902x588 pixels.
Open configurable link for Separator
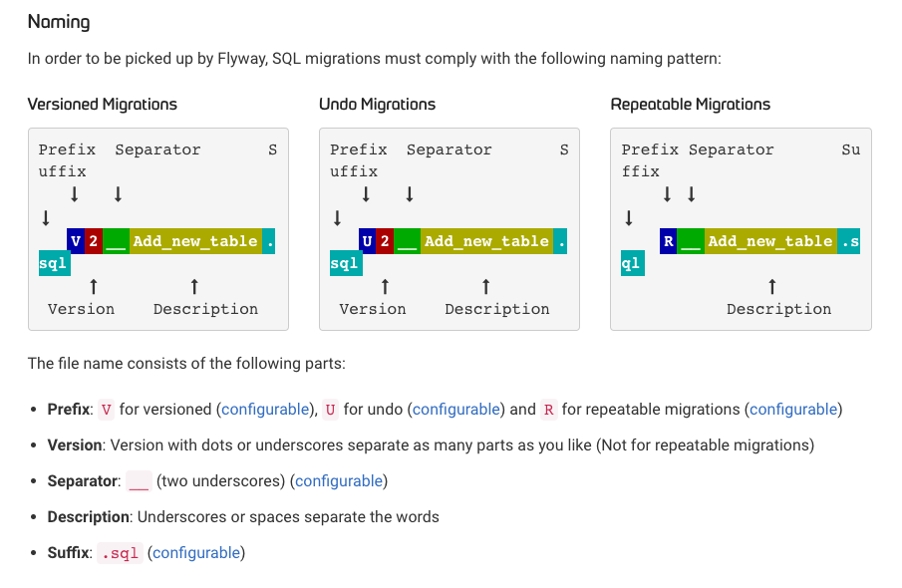[x=339, y=481]
